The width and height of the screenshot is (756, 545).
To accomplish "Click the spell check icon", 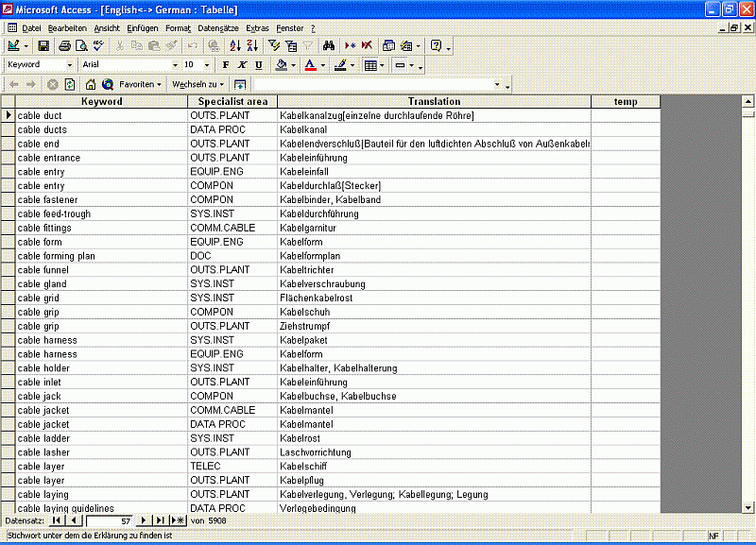I will 98,45.
